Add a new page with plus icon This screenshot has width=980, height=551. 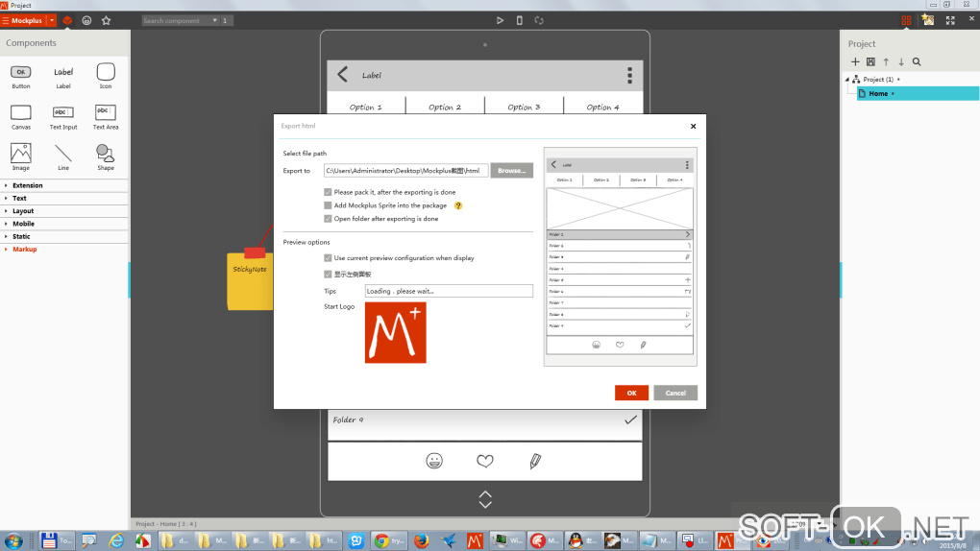tap(855, 61)
